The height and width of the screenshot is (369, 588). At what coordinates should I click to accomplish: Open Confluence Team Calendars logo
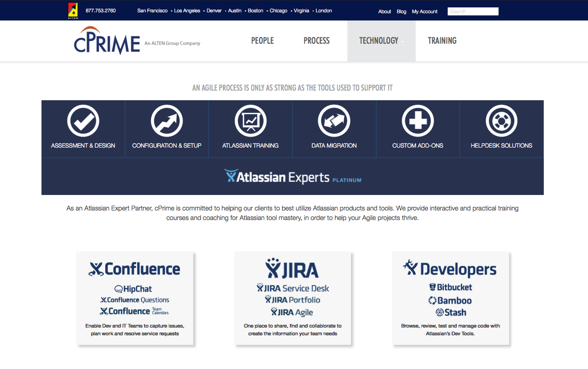pos(135,311)
